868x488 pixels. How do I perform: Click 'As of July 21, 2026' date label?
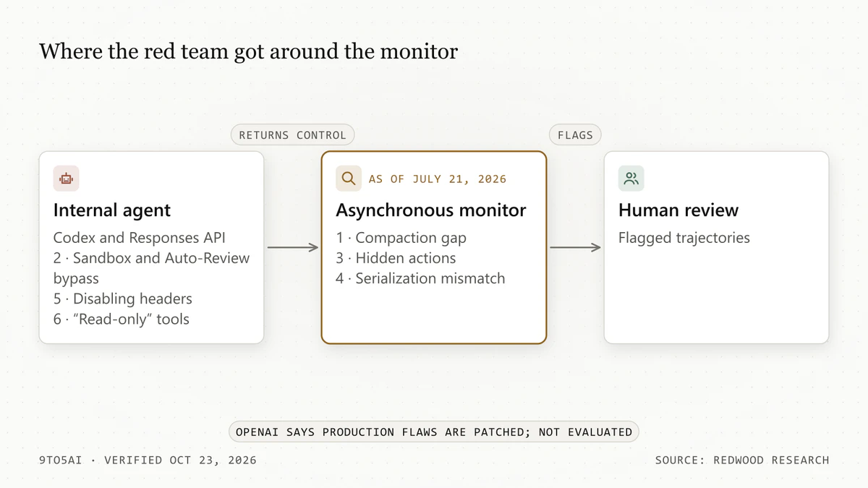tap(438, 179)
